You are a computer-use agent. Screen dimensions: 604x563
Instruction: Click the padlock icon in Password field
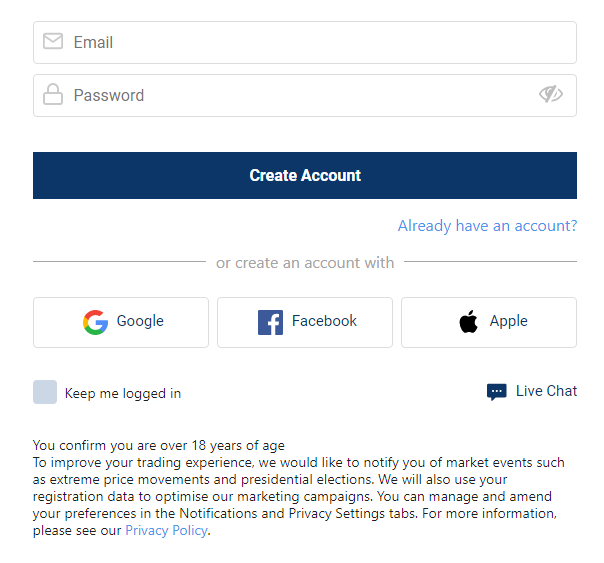coord(53,94)
